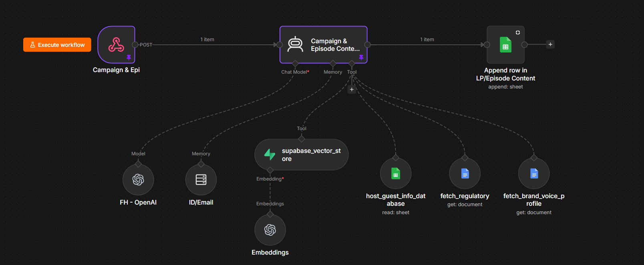Select the ID/Email memory node
The image size is (644, 265).
pos(201,180)
